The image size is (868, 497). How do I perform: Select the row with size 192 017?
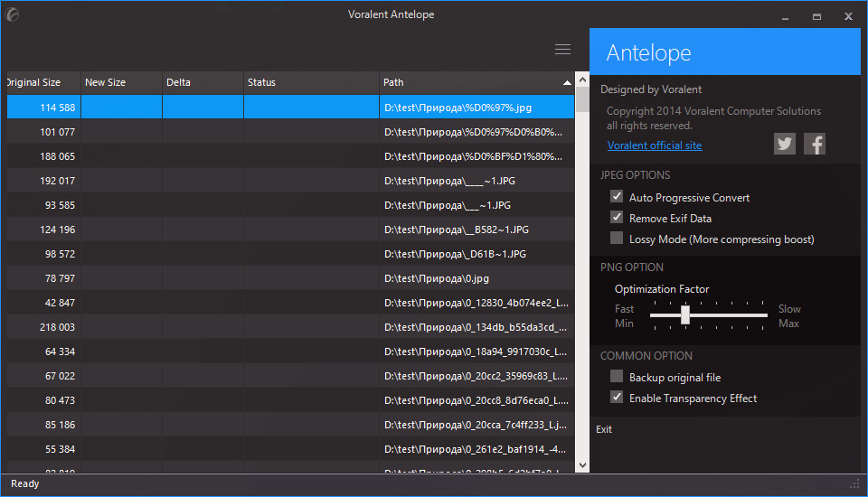click(290, 181)
